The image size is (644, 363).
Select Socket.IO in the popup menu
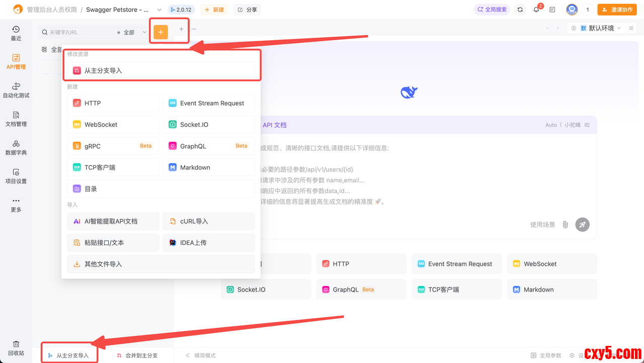pyautogui.click(x=209, y=125)
